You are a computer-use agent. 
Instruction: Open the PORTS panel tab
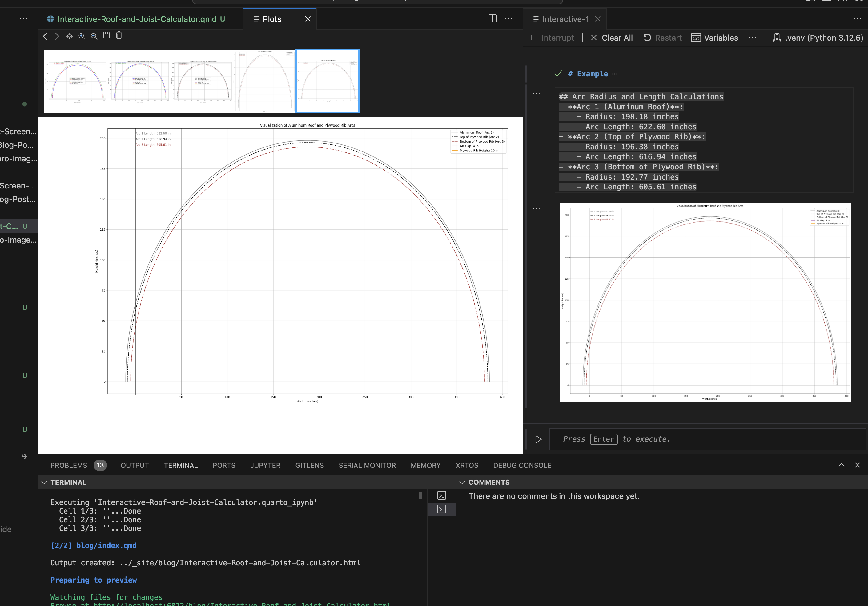[x=224, y=465]
